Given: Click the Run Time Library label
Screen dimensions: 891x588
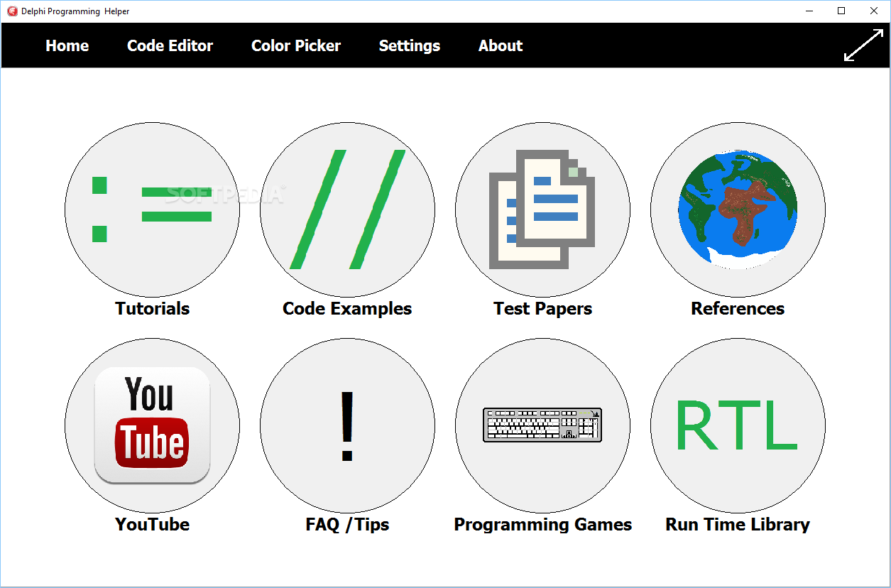Looking at the screenshot, I should click(x=738, y=525).
